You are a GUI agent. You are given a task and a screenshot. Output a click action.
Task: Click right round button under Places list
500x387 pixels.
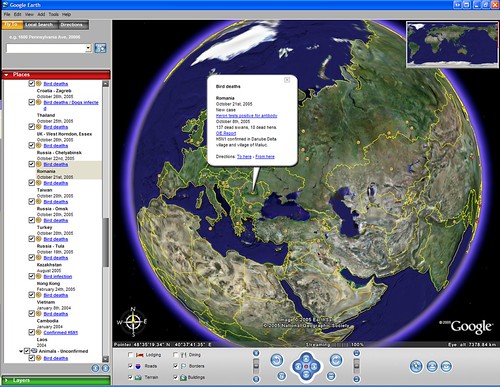click(105, 368)
